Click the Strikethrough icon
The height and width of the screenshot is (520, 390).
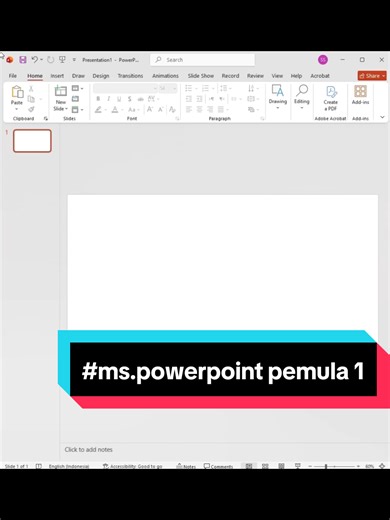(141, 99)
